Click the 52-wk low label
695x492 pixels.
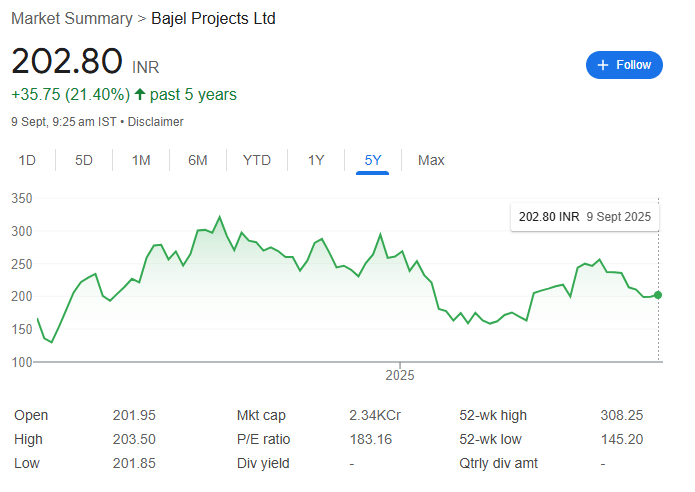(490, 439)
